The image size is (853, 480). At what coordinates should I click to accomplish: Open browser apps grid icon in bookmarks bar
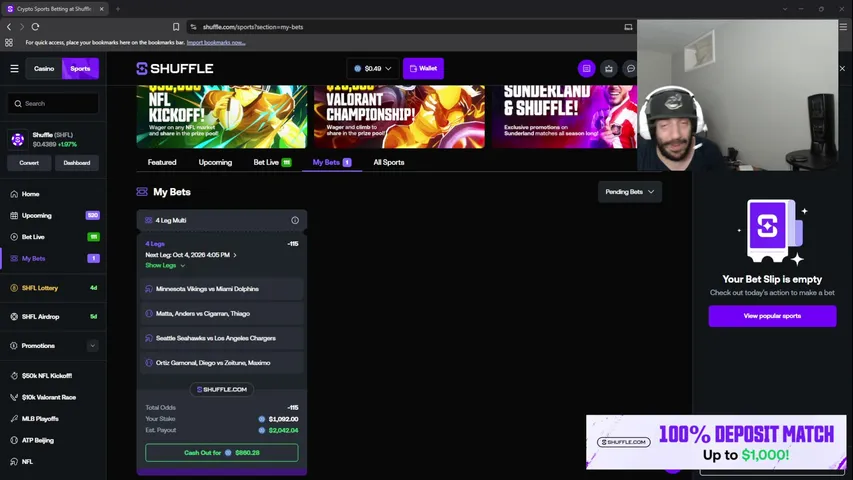click(x=9, y=42)
